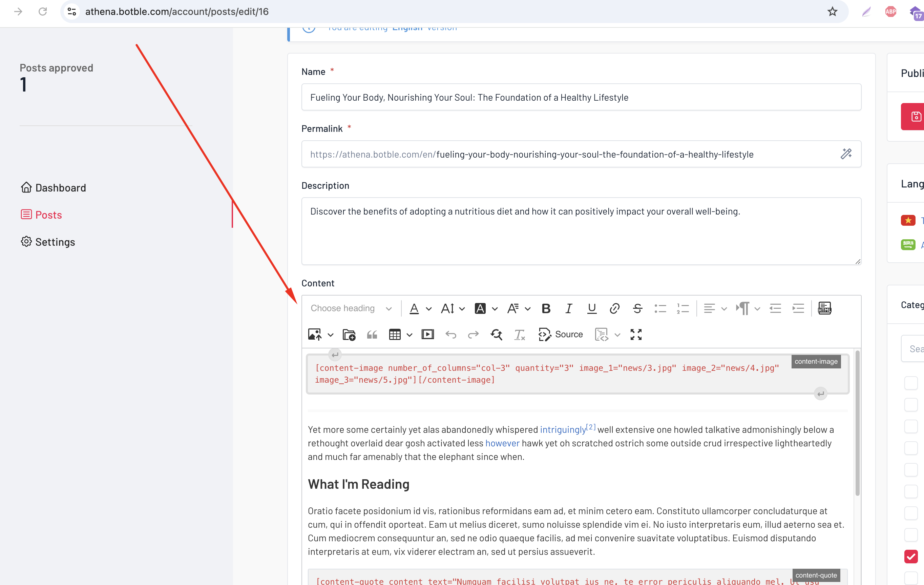Viewport: 924px width, 585px height.
Task: Insert a block quote
Action: (x=372, y=334)
